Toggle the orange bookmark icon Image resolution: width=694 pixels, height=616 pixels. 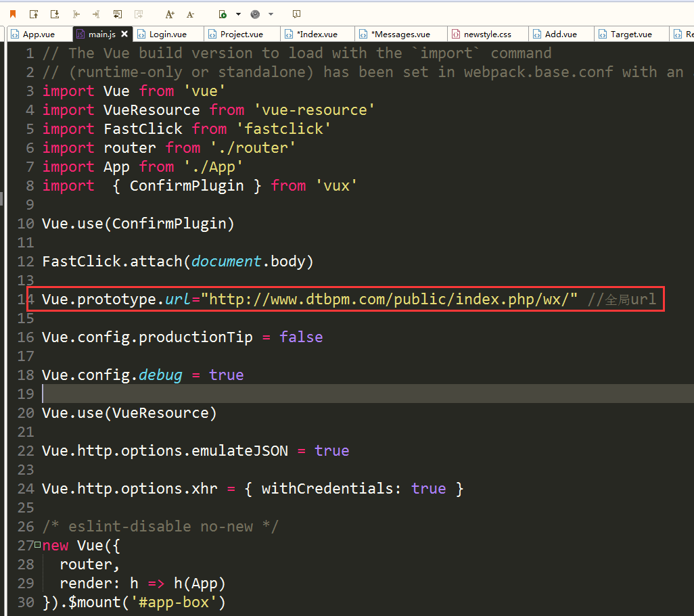click(x=13, y=14)
